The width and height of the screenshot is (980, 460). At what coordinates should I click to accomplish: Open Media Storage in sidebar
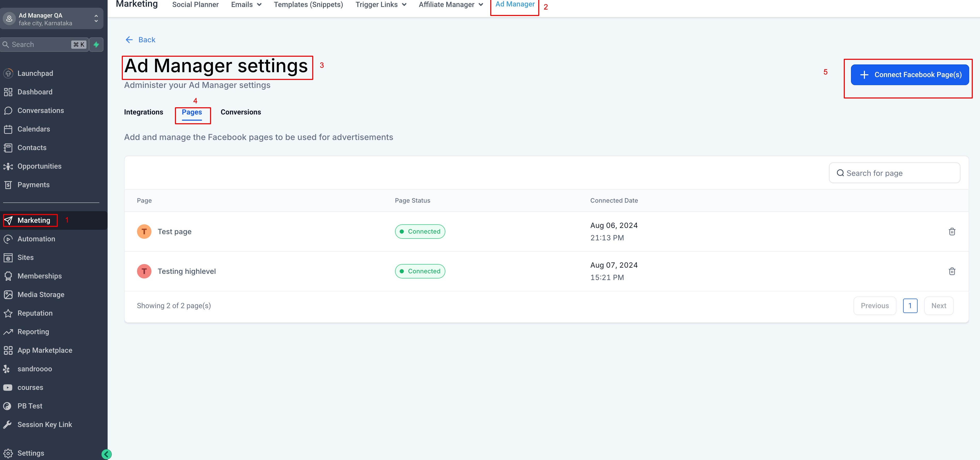[41, 295]
